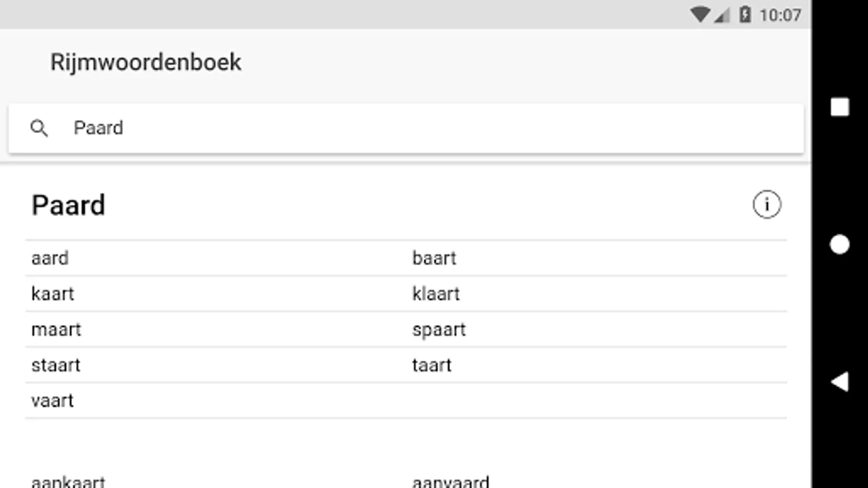Tap the info icon next to Paard

tap(767, 205)
